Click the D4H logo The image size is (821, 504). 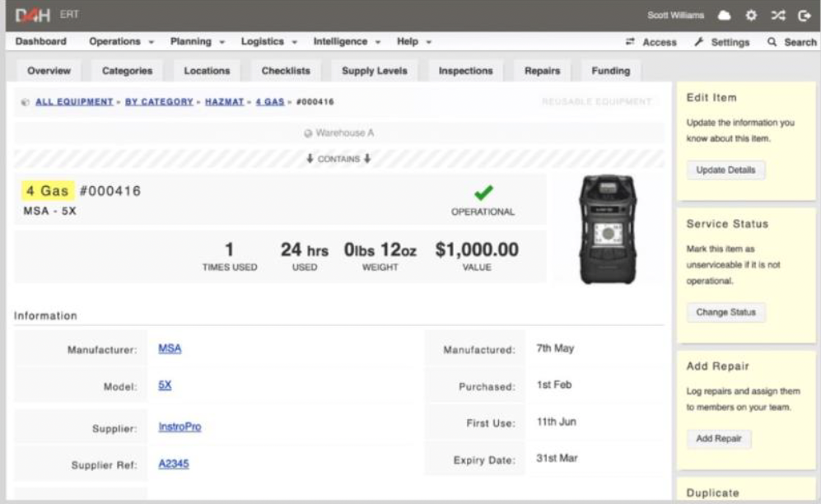point(32,15)
